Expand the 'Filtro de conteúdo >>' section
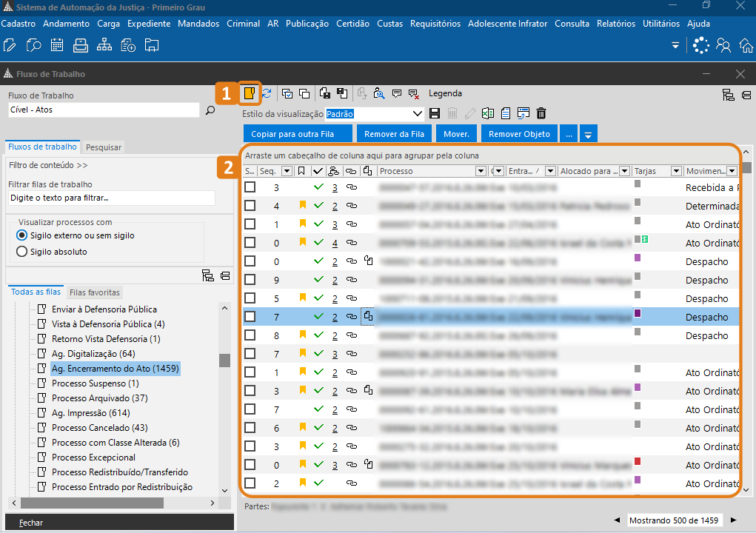Image resolution: width=756 pixels, height=533 pixels. click(x=48, y=165)
